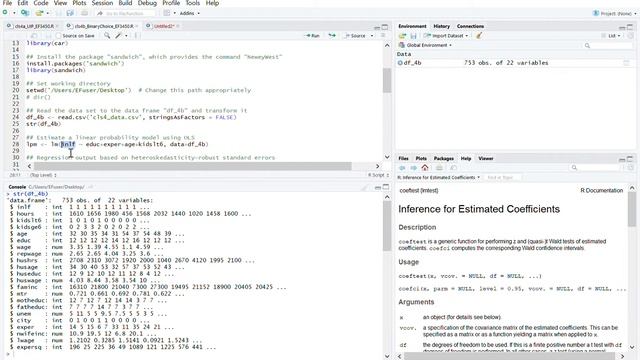Click the Create Project icon in toolbar

pos(25,13)
